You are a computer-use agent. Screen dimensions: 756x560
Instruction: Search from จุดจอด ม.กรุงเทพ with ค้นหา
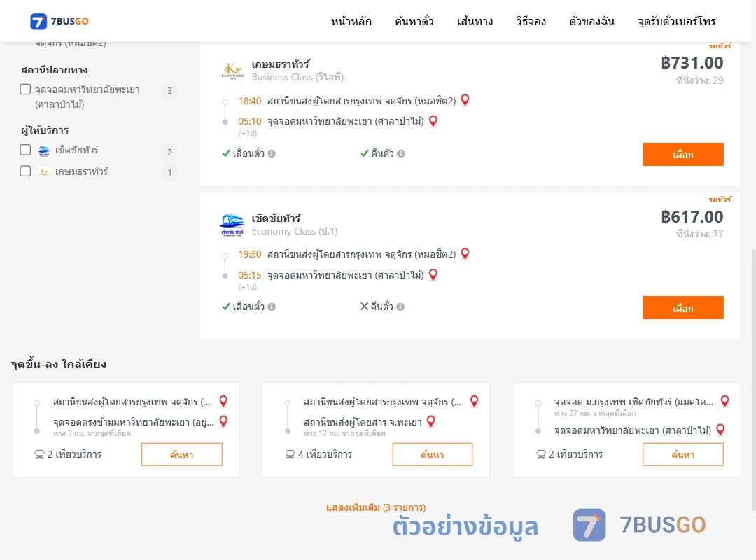[x=682, y=454]
